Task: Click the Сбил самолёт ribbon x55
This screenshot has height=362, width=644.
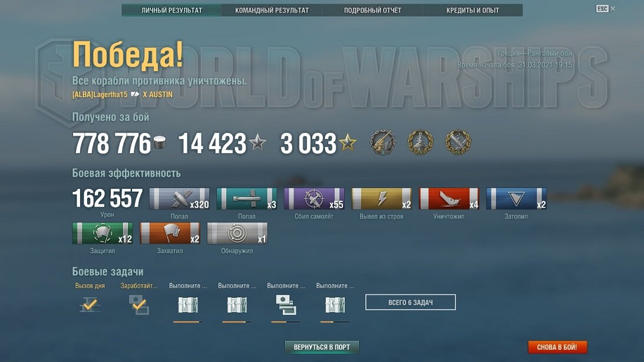Action: 314,199
